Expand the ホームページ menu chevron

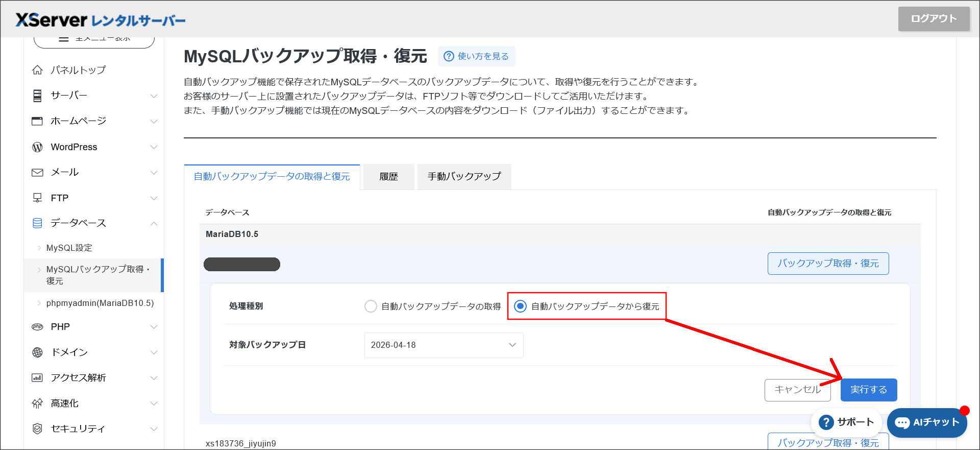click(x=154, y=122)
